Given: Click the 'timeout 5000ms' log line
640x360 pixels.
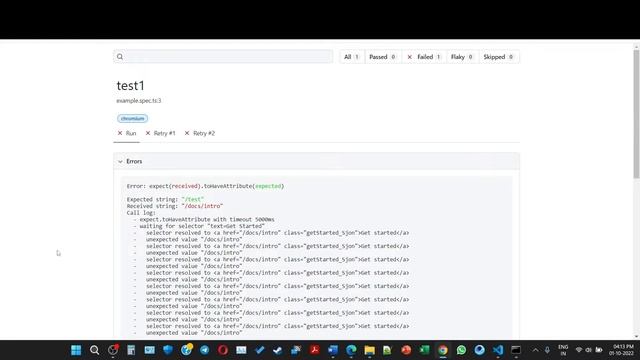Looking at the screenshot, I should point(207,220).
